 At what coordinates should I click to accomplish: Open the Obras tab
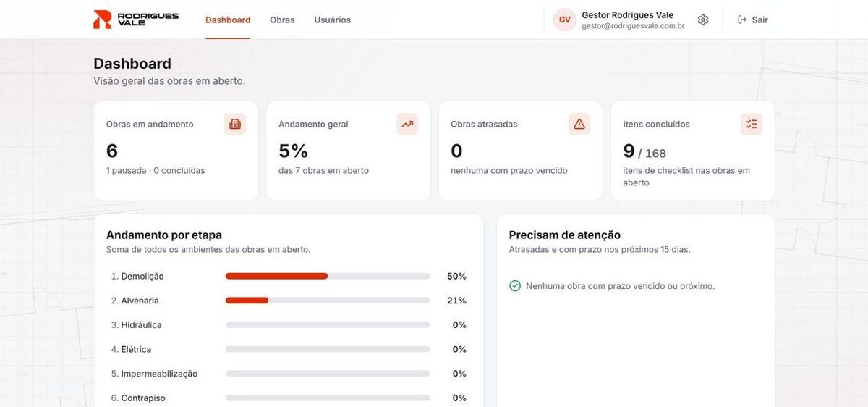point(282,20)
